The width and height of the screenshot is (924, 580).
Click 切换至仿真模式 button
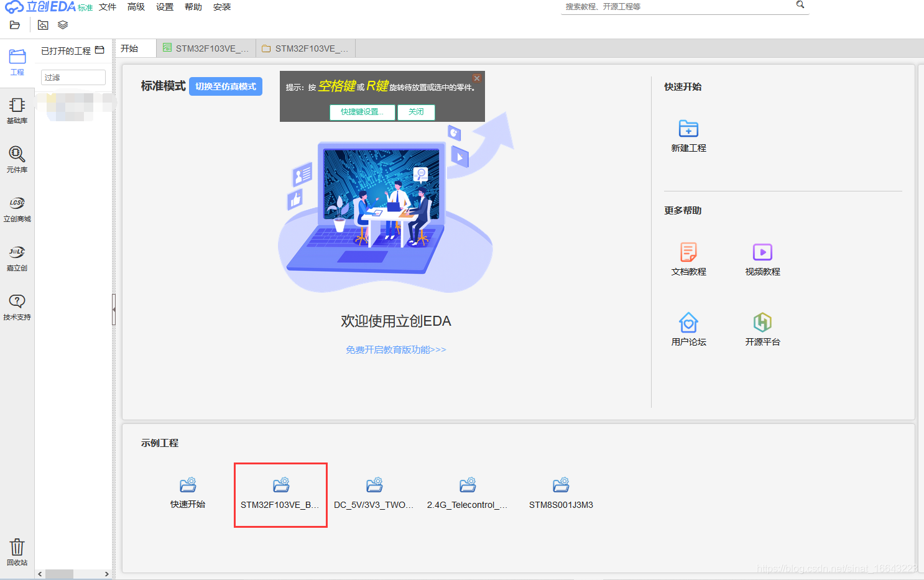[x=226, y=86]
